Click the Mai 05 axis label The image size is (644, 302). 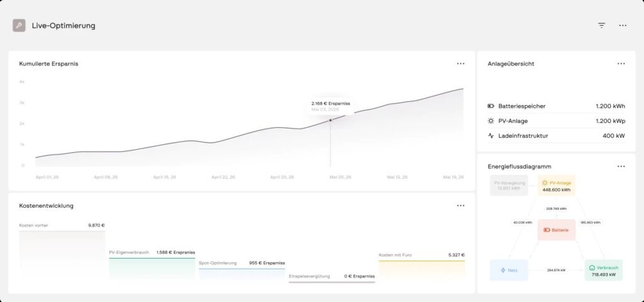pos(340,177)
